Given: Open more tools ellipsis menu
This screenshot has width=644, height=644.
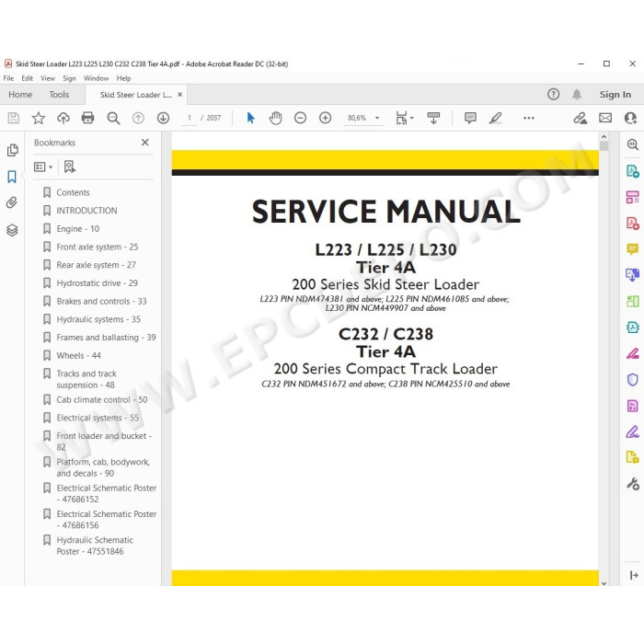Looking at the screenshot, I should (x=529, y=118).
